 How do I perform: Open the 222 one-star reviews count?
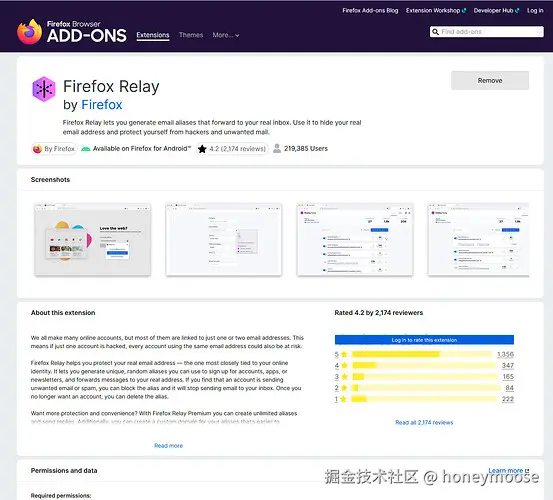coord(508,399)
